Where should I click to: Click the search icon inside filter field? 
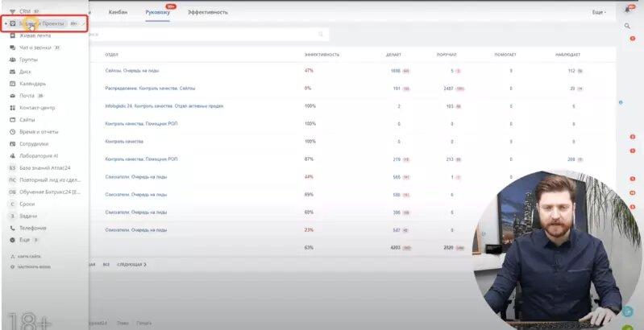click(x=321, y=35)
